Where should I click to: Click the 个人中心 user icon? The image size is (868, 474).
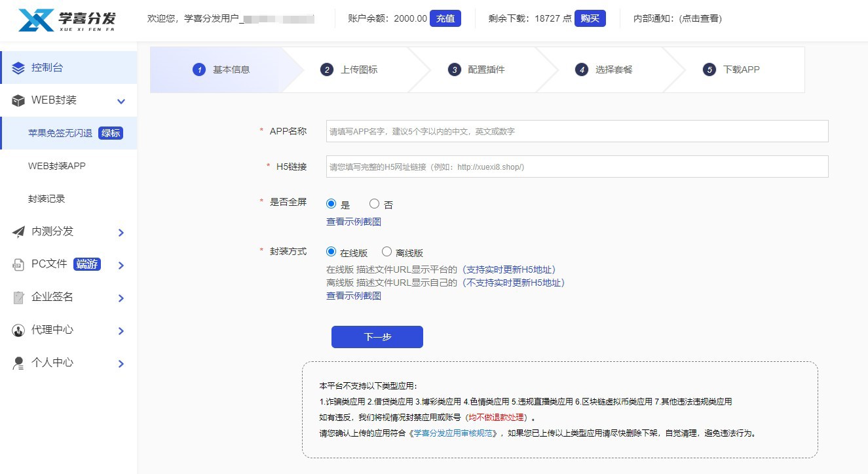[18, 363]
